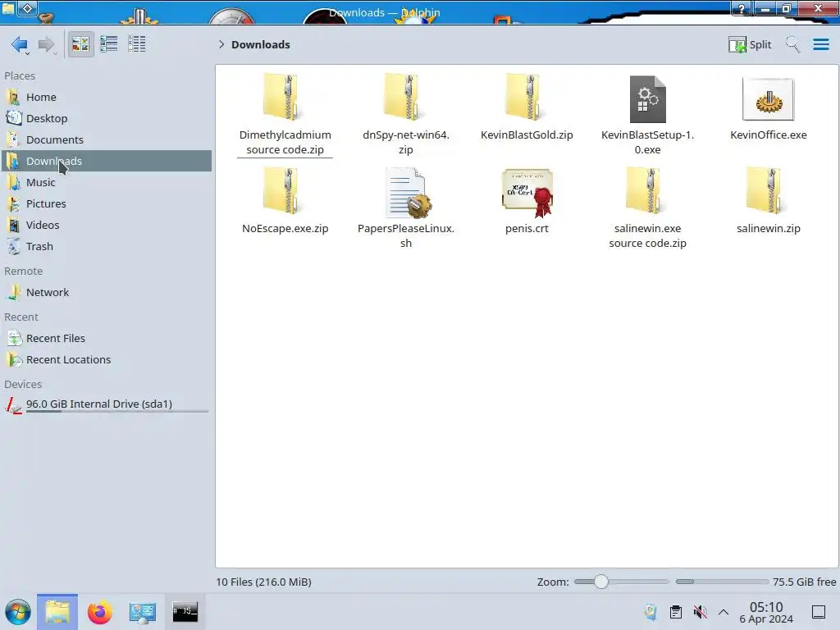Open Trash in Places panel
This screenshot has width=840, height=630.
[106, 247]
